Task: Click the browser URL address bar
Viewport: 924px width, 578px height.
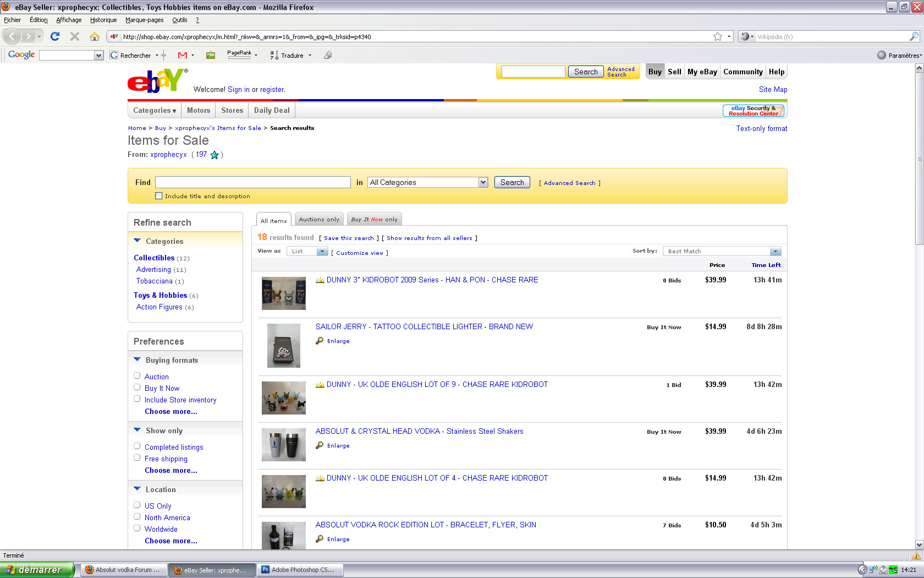Action: [x=415, y=36]
